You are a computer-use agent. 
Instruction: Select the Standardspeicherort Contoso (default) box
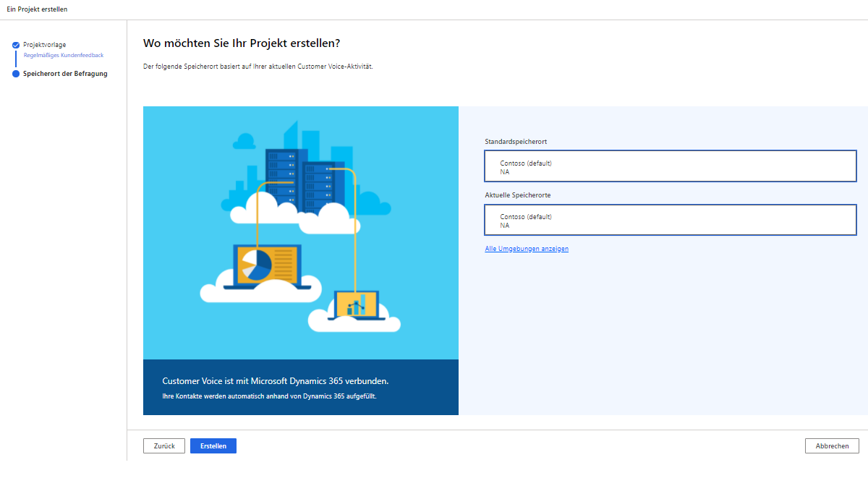[x=671, y=166]
